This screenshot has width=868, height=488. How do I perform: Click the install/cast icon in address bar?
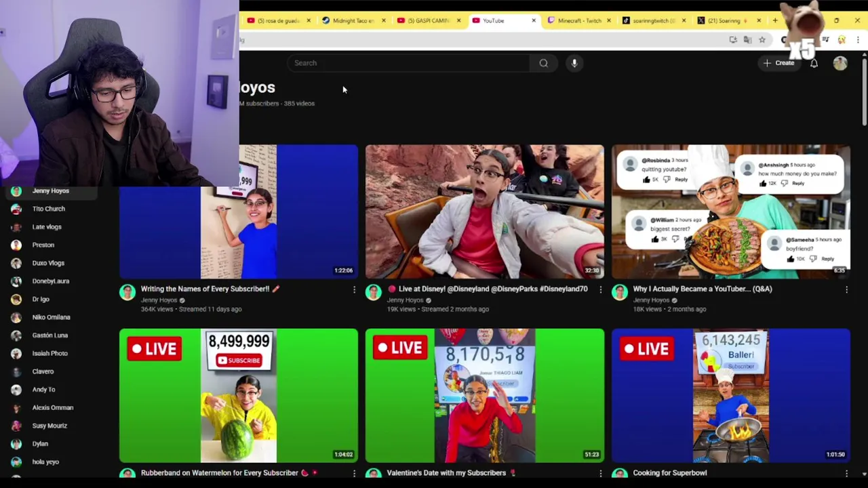point(733,40)
